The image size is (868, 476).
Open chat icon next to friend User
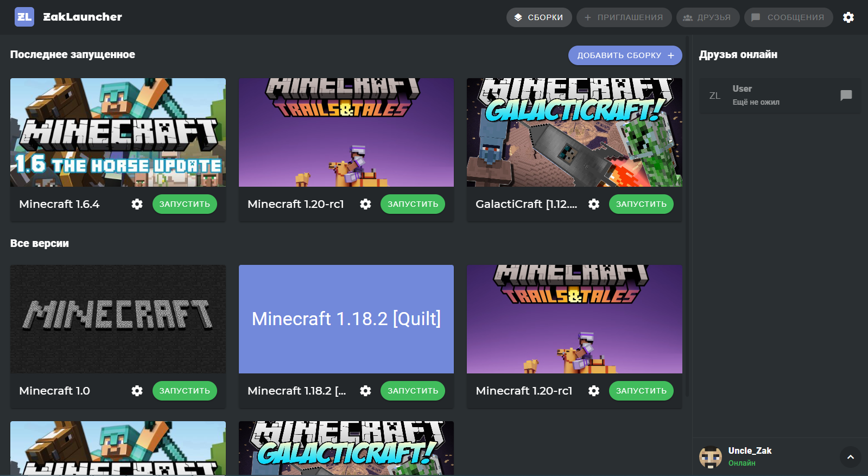(846, 96)
